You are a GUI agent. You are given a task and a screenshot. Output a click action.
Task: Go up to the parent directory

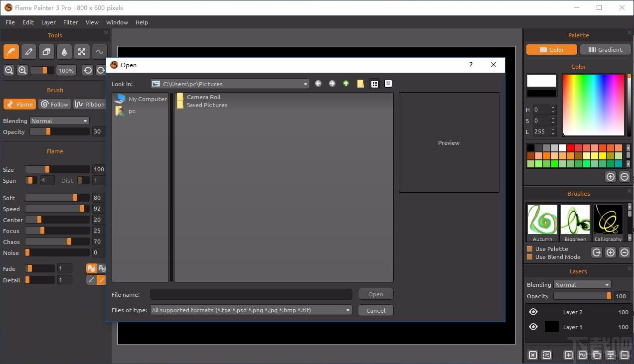point(346,84)
